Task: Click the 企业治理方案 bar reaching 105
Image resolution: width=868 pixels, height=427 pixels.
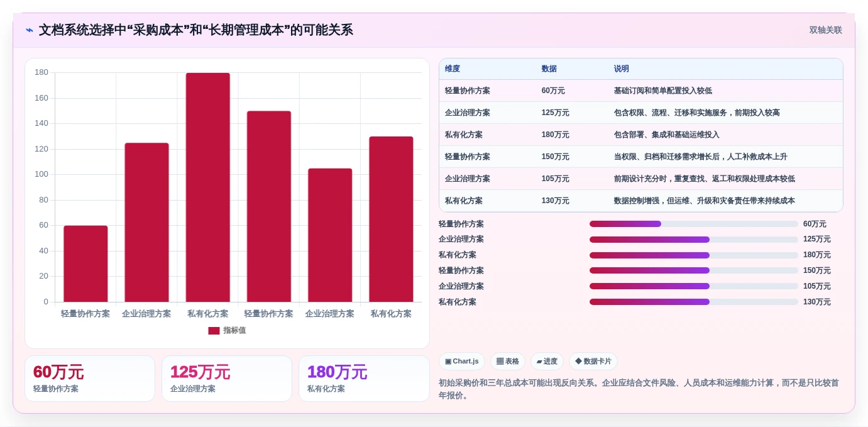Action: tap(330, 235)
